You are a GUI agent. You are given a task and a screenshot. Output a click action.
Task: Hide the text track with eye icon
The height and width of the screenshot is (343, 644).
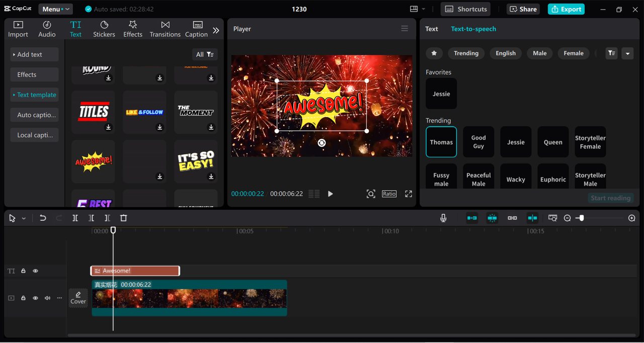point(35,271)
